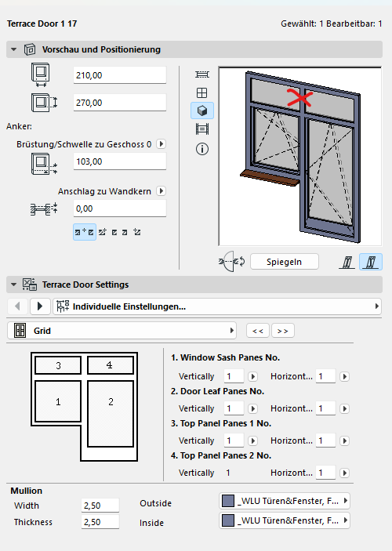Select the 3D preview cube icon
The width and height of the screenshot is (392, 551).
(202, 111)
